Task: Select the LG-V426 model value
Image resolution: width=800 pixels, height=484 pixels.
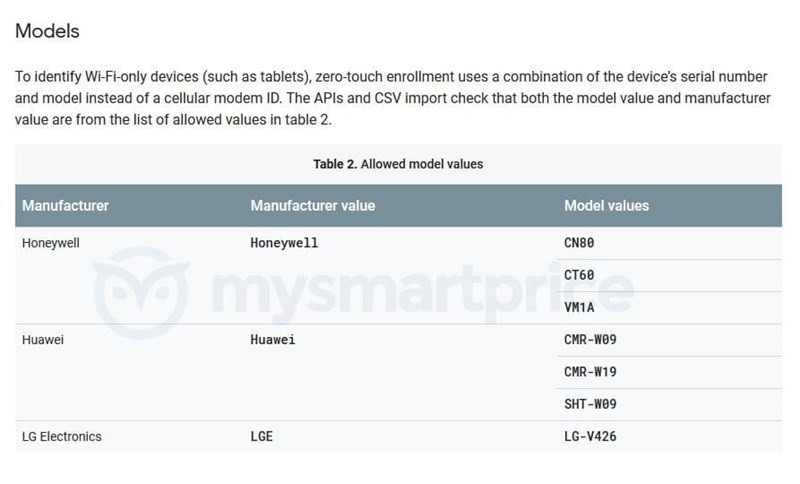Action: (x=590, y=437)
